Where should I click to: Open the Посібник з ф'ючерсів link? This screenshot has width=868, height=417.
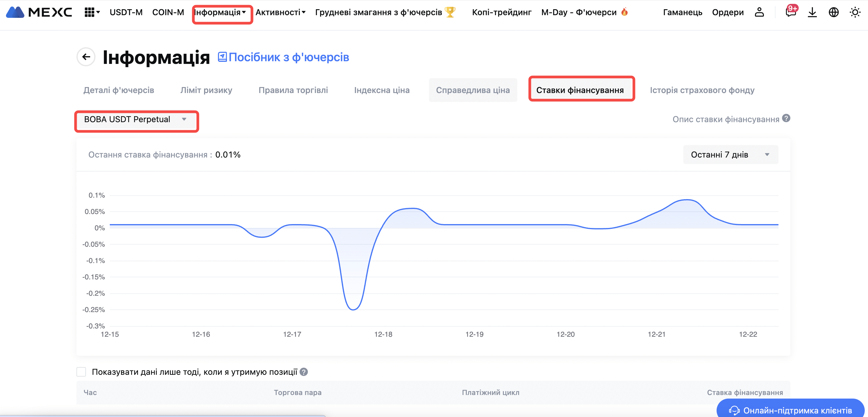[x=283, y=57]
